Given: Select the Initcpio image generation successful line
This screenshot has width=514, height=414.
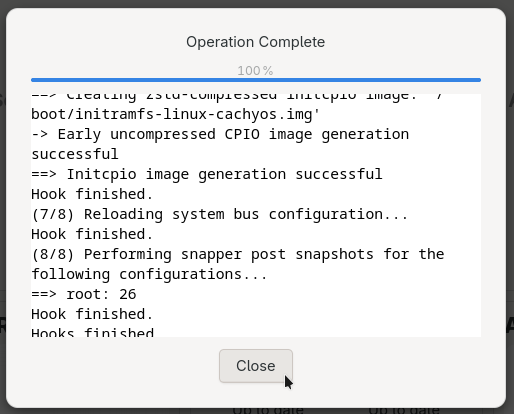Looking at the screenshot, I should (207, 174).
